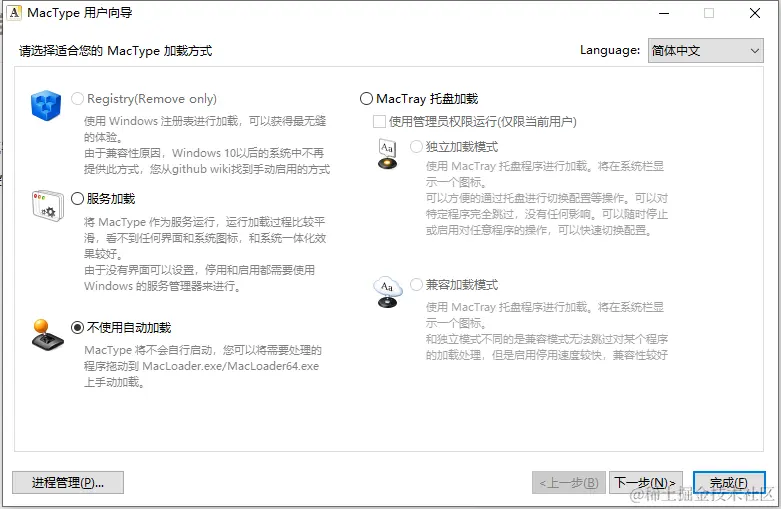Click text mentioning github wiki
The width and height of the screenshot is (781, 509).
click(207, 169)
